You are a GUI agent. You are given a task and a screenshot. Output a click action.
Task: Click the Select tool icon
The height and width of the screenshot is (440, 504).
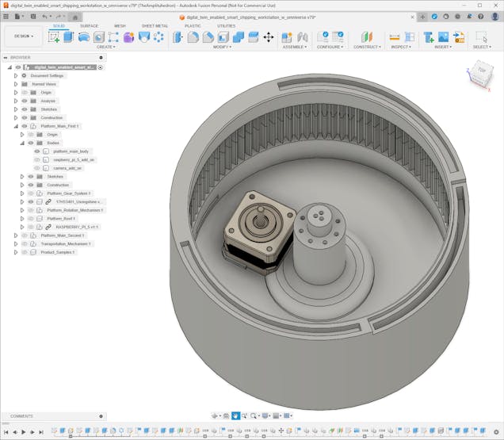click(481, 36)
